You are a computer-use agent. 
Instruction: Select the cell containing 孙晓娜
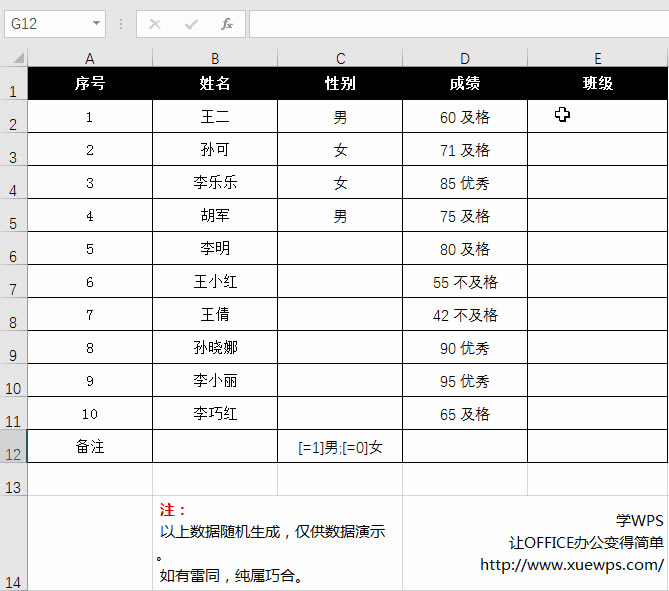(x=215, y=347)
